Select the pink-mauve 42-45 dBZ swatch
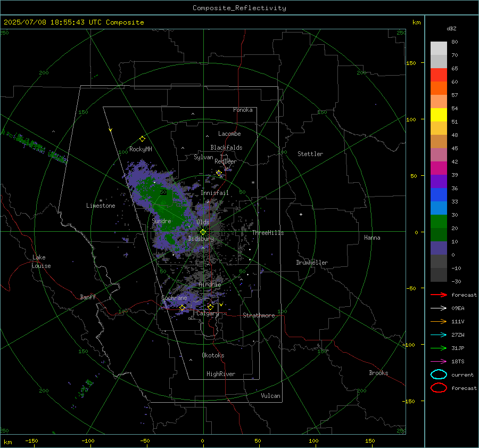Screen dimensions: 479x448 [439, 154]
